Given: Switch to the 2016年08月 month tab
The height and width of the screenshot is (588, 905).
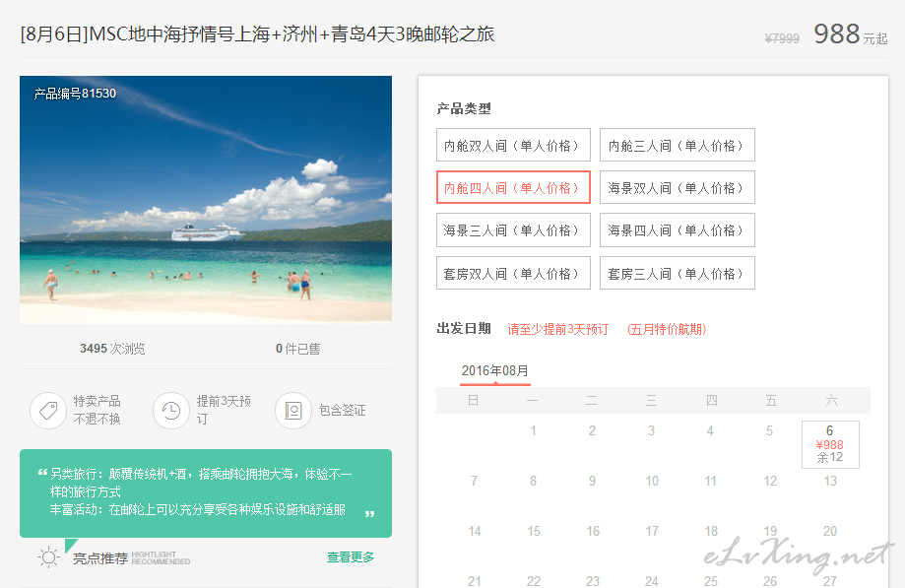Looking at the screenshot, I should pyautogui.click(x=495, y=371).
